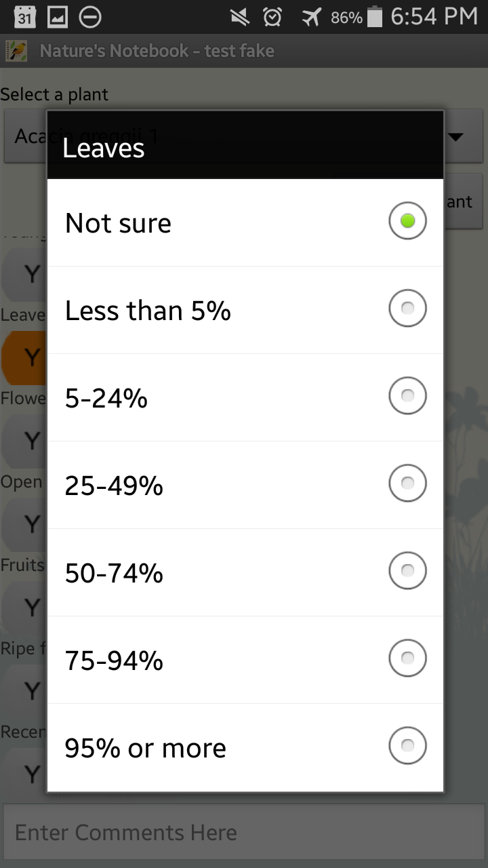Select the Less than 5% radio button
Screen dimensions: 488x868
[407, 309]
